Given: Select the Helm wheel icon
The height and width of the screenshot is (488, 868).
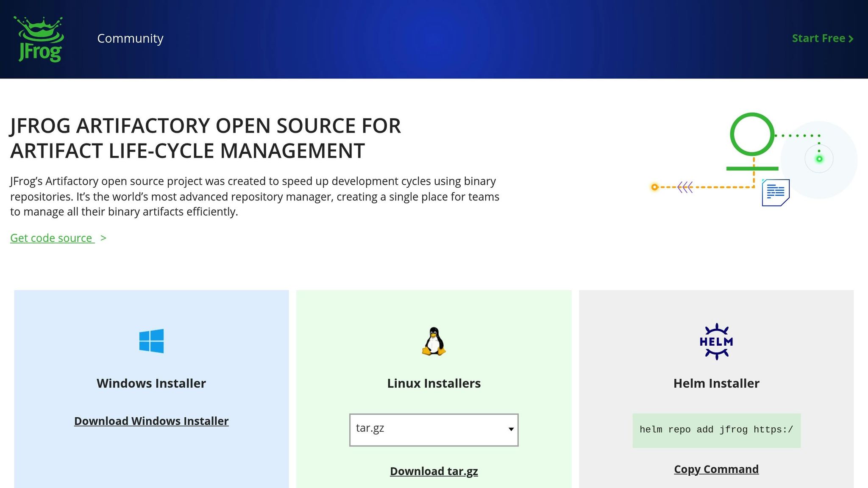Looking at the screenshot, I should pyautogui.click(x=717, y=341).
